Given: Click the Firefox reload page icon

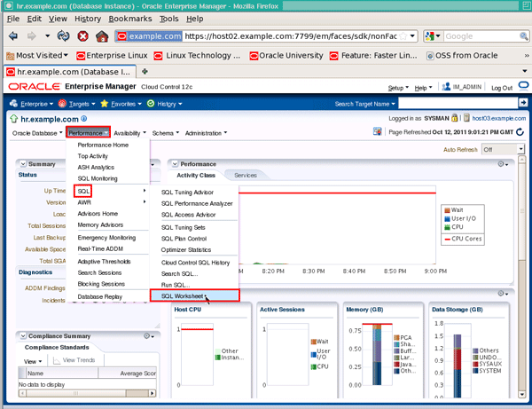Looking at the screenshot, I should point(63,36).
